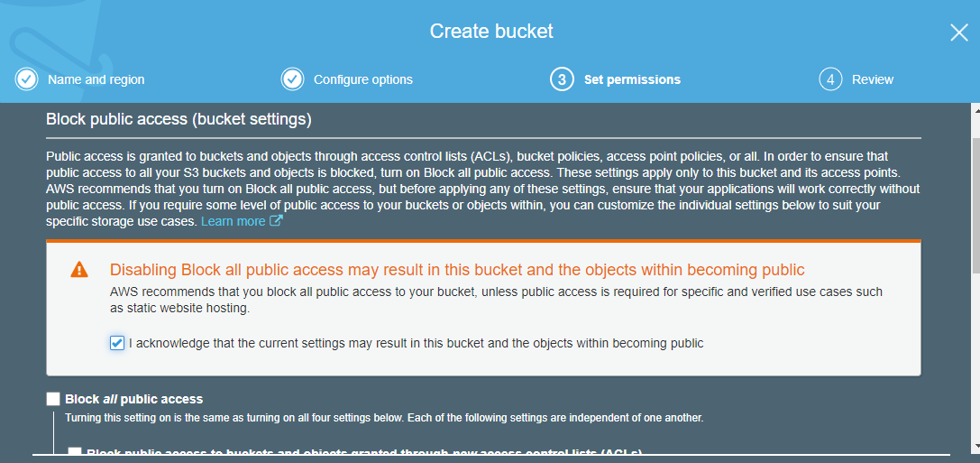Go to the Configure options step
980x463 pixels.
tap(362, 79)
